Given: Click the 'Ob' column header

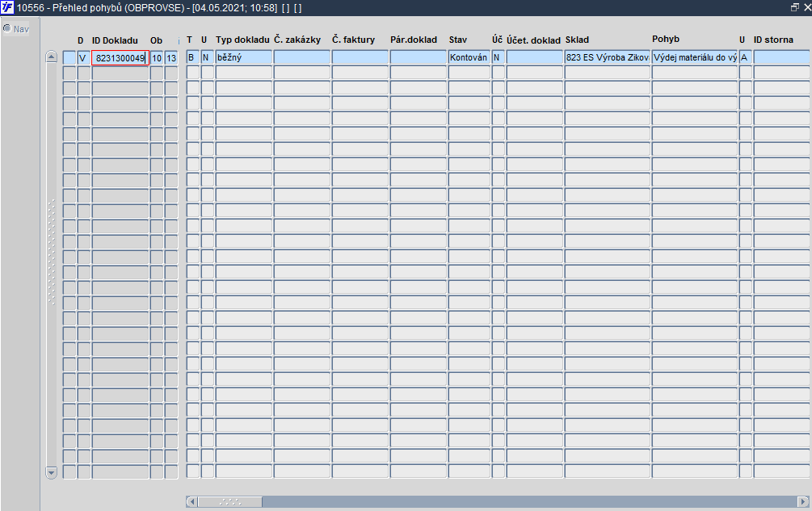Looking at the screenshot, I should [x=157, y=40].
